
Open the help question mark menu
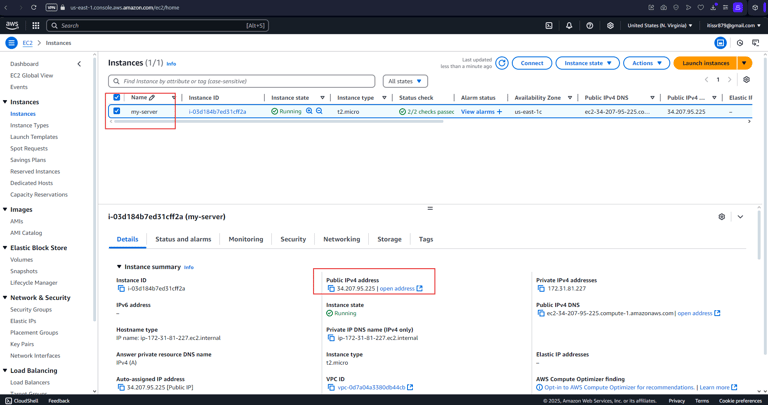point(590,25)
